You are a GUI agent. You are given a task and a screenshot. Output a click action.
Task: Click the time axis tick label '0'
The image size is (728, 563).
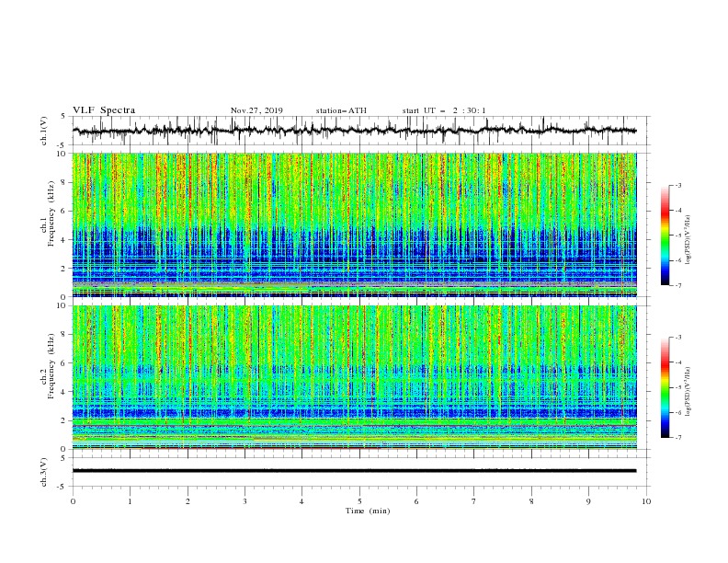click(x=73, y=501)
